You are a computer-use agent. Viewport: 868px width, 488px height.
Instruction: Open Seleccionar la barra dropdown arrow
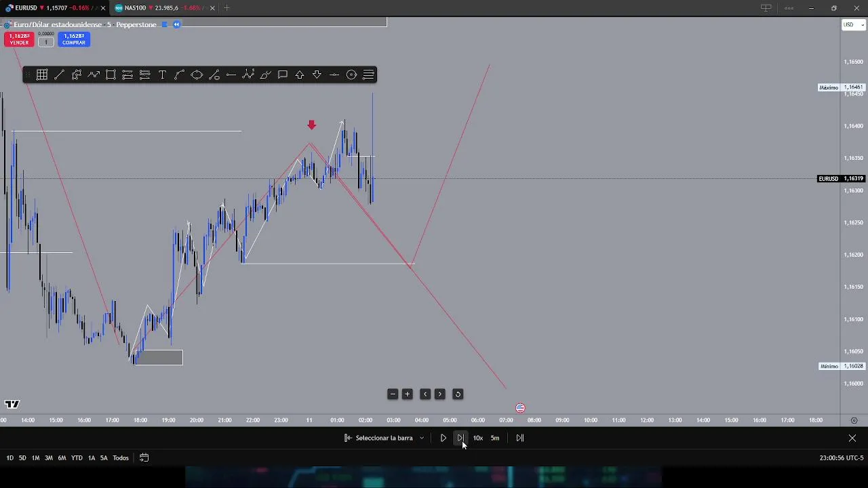[422, 438]
